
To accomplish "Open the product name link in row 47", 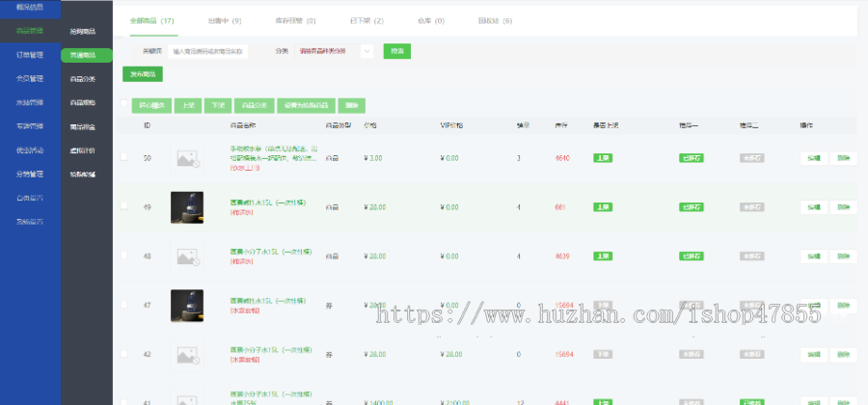I will [268, 301].
